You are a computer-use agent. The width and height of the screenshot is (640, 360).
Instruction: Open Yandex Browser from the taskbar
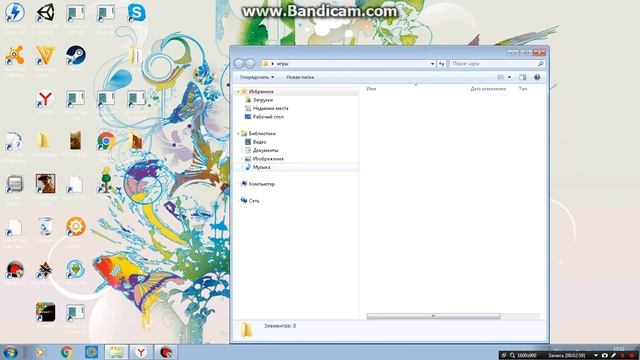(x=141, y=352)
